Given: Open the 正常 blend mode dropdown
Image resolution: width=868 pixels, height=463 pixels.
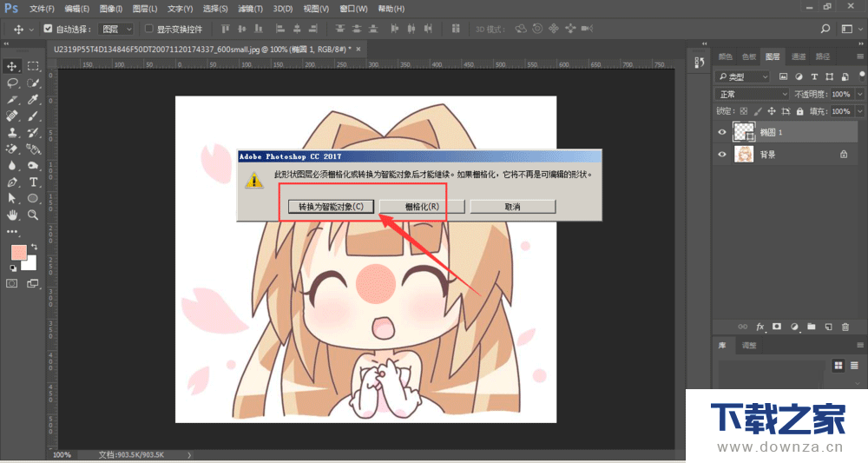Looking at the screenshot, I should coord(753,94).
